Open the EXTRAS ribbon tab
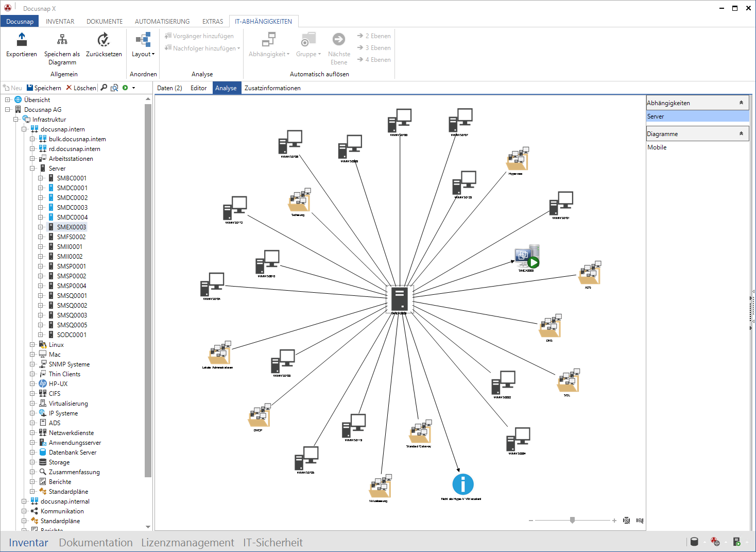The height and width of the screenshot is (552, 756). [213, 22]
